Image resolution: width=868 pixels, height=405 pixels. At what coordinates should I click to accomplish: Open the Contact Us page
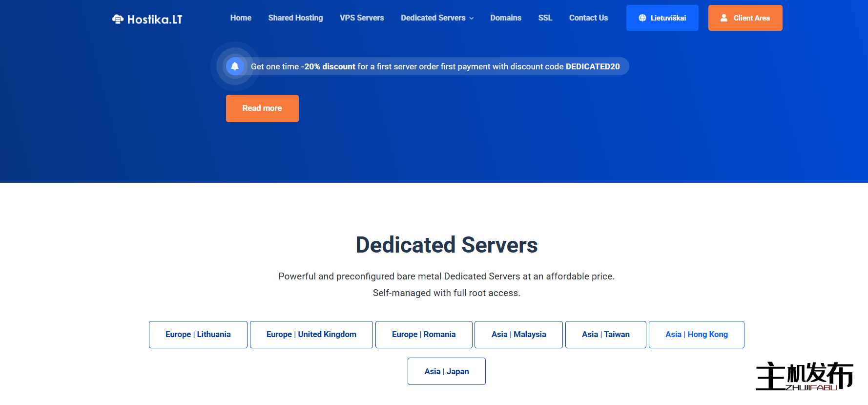(588, 18)
